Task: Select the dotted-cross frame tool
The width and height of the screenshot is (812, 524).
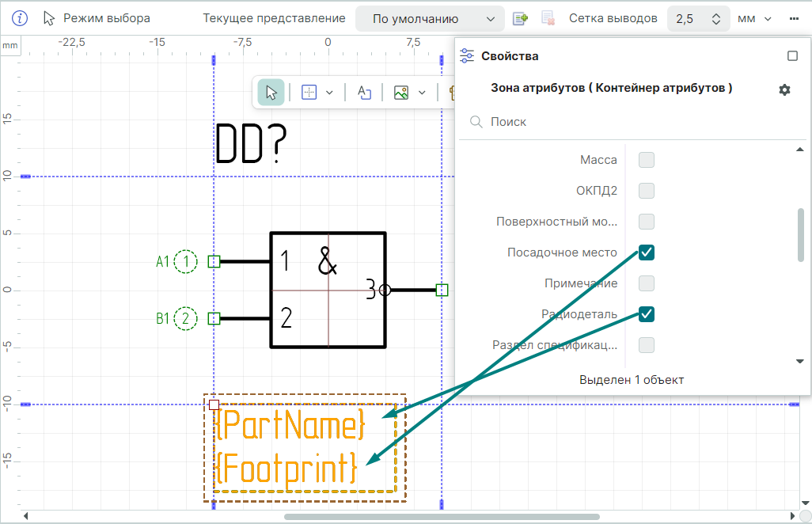Action: tap(309, 93)
